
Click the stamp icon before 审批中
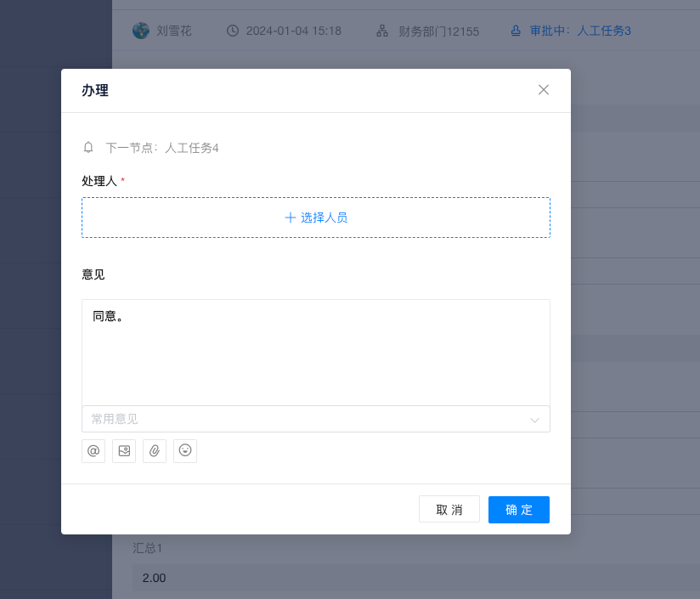[x=516, y=31]
